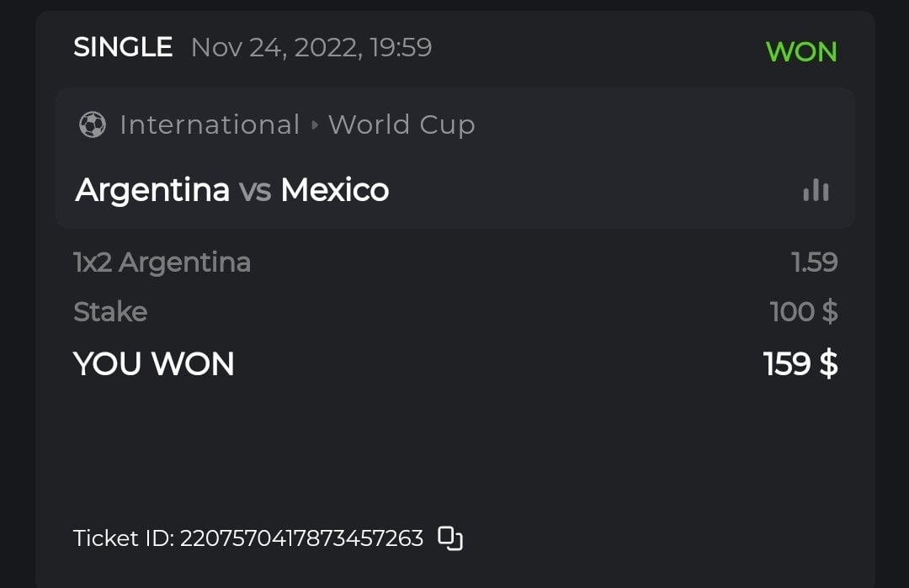Click the 159 $ winnings amount
This screenshot has width=909, height=588.
800,364
